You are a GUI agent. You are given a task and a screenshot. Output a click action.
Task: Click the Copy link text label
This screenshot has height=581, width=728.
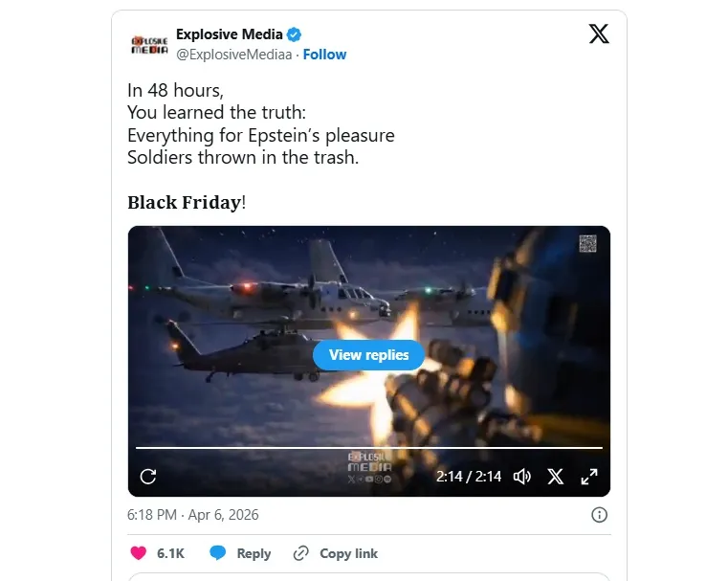pyautogui.click(x=348, y=553)
